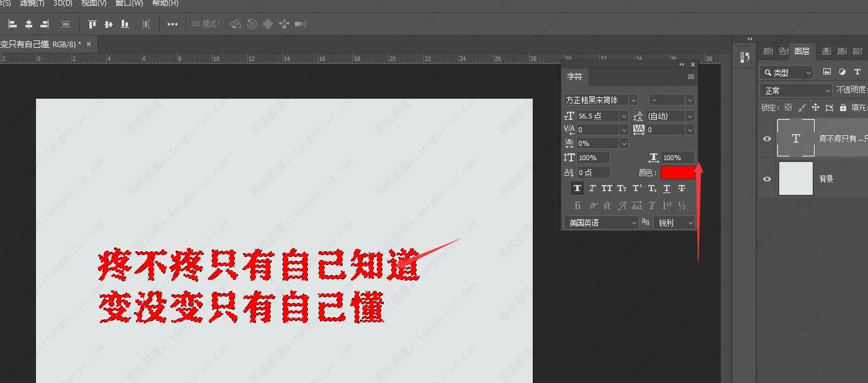This screenshot has height=383, width=868.
Task: Switch to the 图层 panel tab
Action: pyautogui.click(x=802, y=52)
